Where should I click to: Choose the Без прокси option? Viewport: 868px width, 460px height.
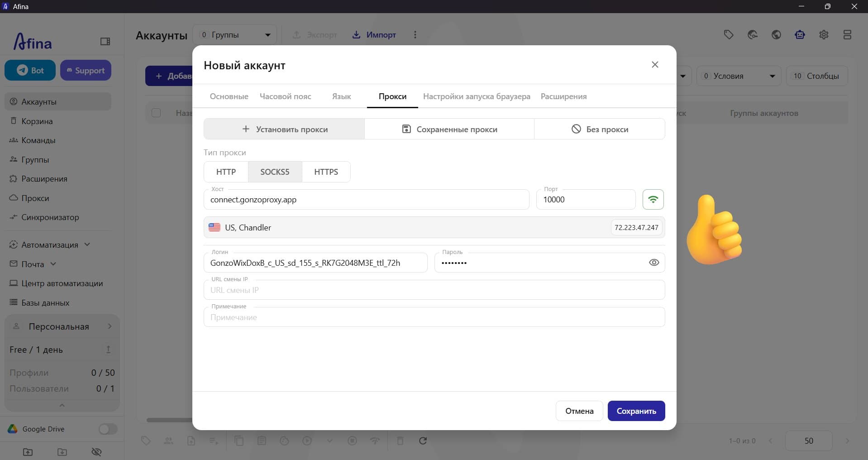pos(600,129)
